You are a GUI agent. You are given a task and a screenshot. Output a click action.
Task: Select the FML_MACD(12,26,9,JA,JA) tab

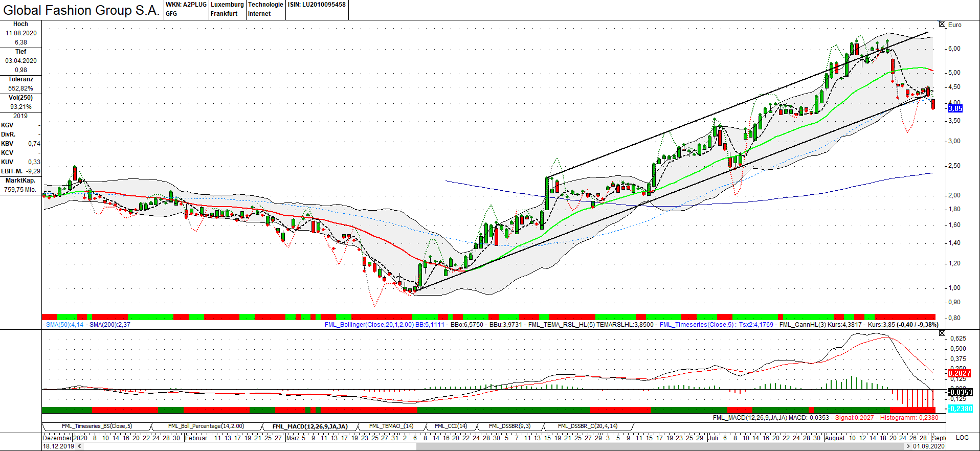point(310,426)
